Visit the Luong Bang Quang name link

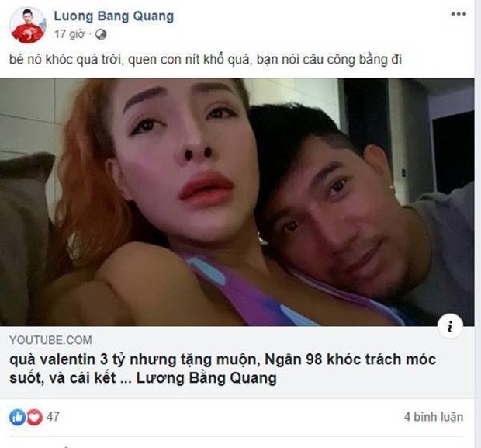click(x=114, y=16)
